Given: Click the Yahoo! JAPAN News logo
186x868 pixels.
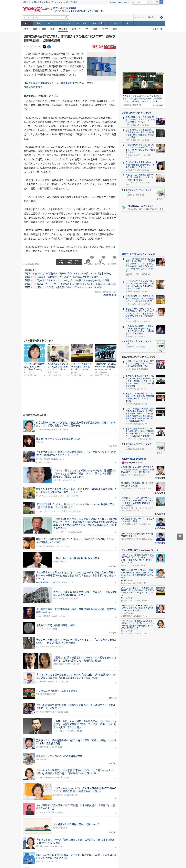Looking at the screenshot, I should pyautogui.click(x=37, y=9).
